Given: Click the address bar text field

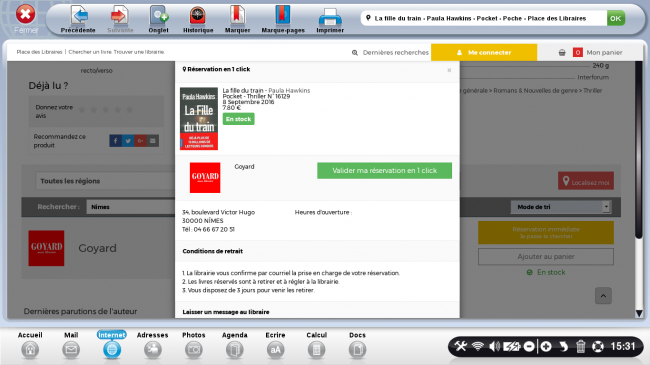Looking at the screenshot, I should [483, 18].
